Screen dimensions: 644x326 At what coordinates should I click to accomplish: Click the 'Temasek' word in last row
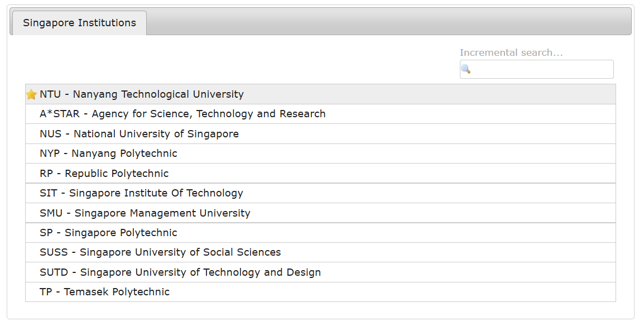click(x=85, y=292)
